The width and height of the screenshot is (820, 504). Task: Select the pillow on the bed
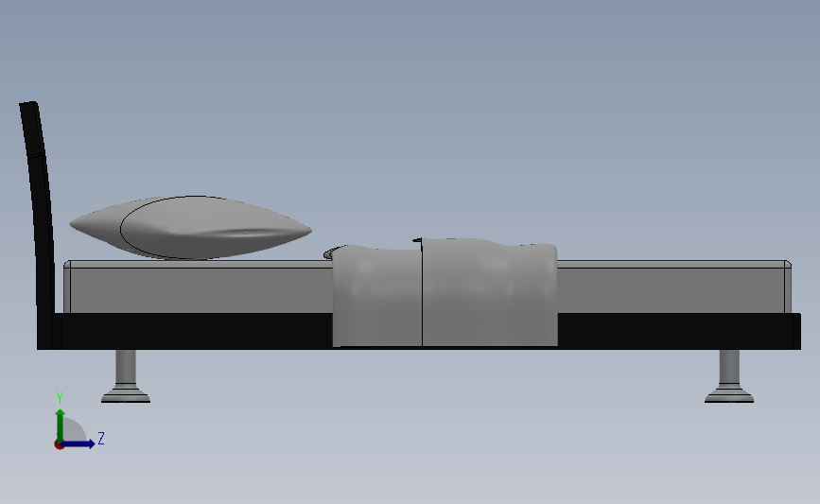pyautogui.click(x=190, y=228)
